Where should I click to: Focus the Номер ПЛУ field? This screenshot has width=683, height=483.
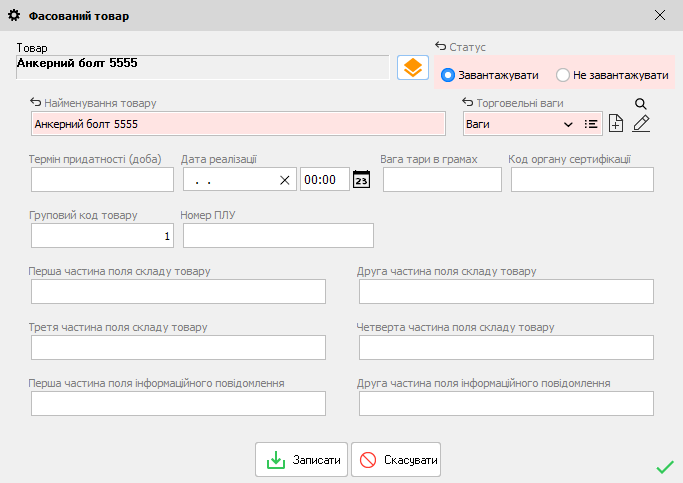click(278, 235)
